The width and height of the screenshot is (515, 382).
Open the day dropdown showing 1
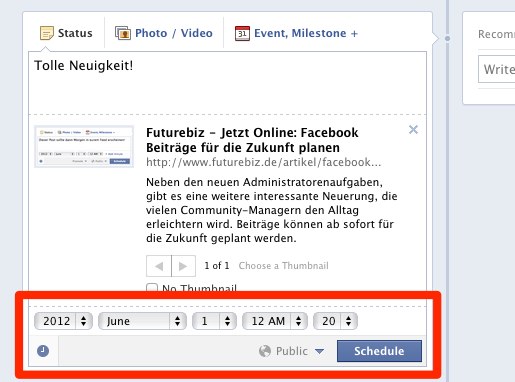pos(214,321)
